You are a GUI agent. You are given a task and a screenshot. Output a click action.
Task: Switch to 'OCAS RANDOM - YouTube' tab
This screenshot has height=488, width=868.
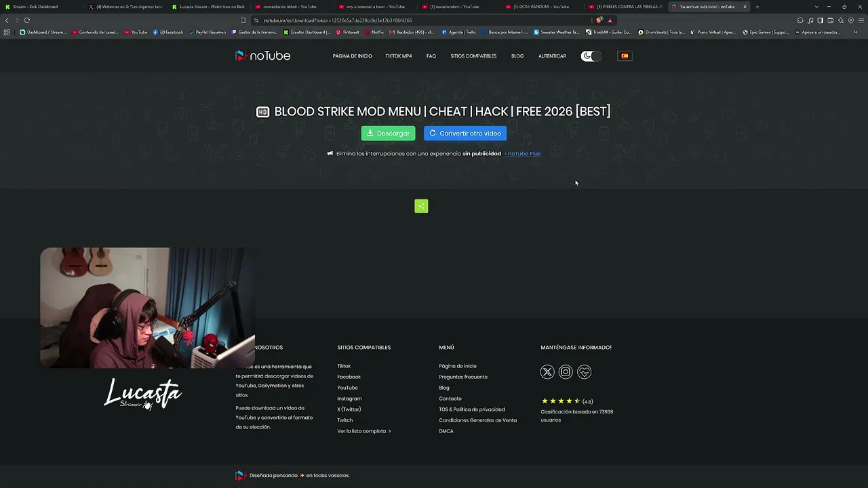coord(542,7)
